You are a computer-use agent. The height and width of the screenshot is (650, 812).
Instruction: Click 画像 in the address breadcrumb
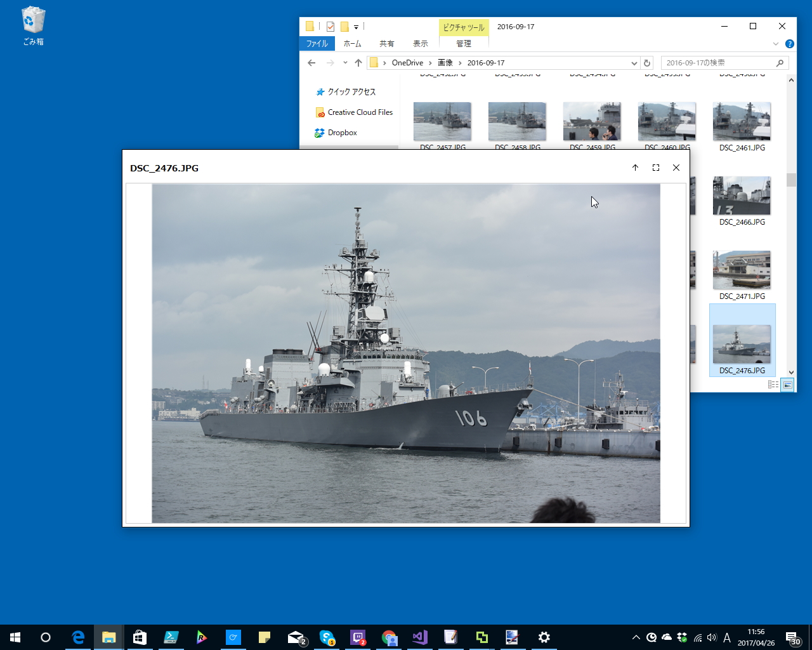coord(445,63)
